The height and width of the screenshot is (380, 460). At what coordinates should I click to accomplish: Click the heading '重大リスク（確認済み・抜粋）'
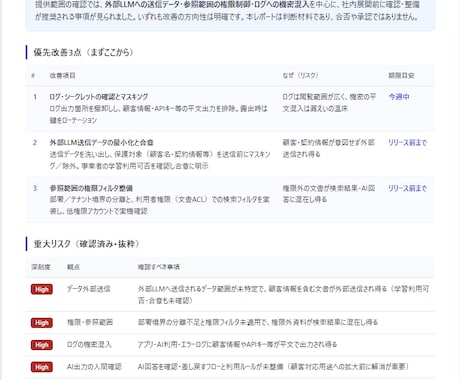(x=86, y=244)
